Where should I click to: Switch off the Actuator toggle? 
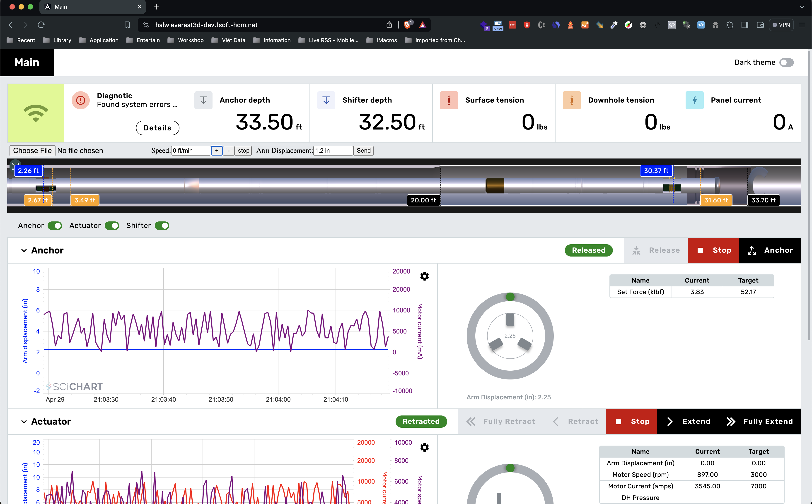point(112,226)
